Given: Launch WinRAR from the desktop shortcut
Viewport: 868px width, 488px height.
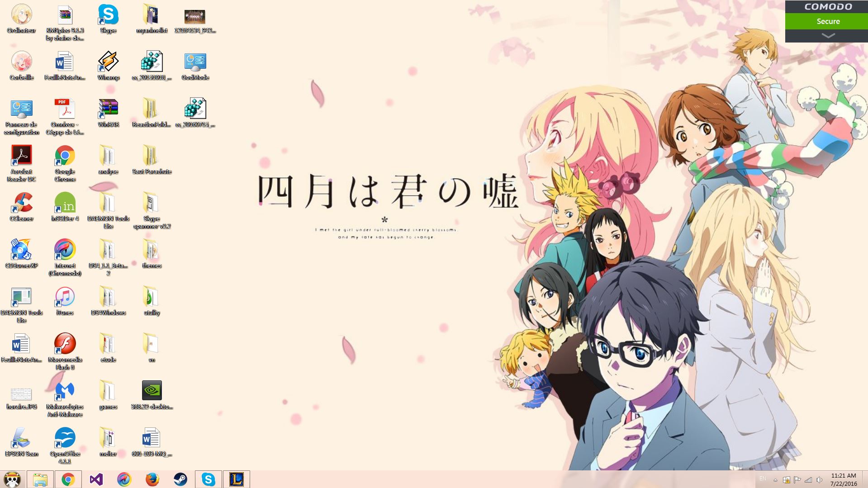Looking at the screenshot, I should click(108, 113).
